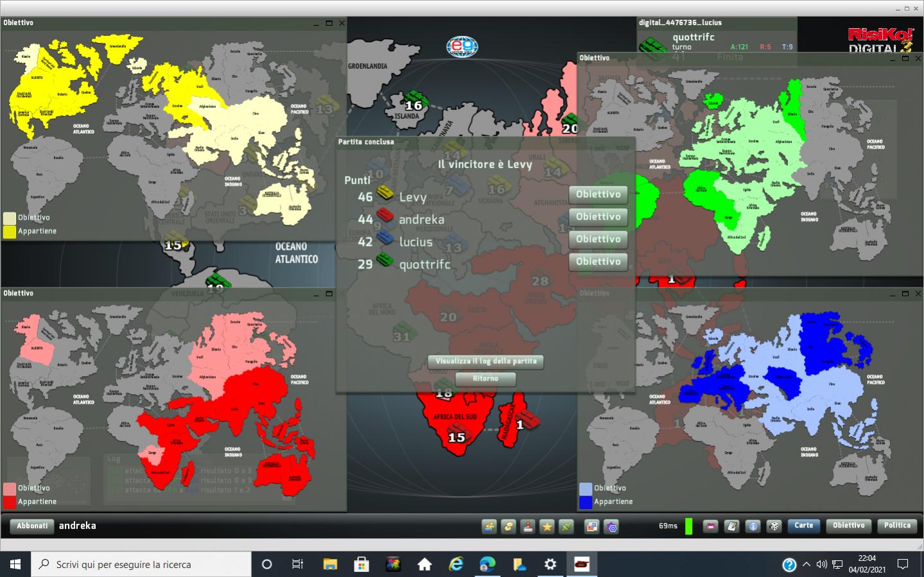Open the chat bubbles icon in bottom toolbar
The image size is (924, 577).
(x=509, y=527)
